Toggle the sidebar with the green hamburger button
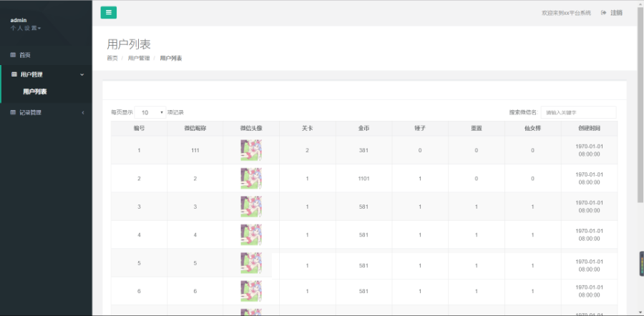 (108, 12)
